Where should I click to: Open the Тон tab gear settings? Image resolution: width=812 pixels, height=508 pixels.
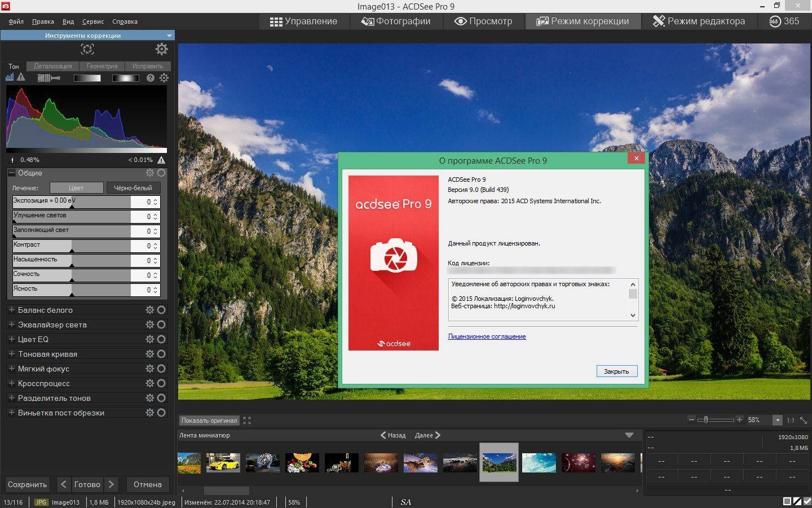[164, 78]
